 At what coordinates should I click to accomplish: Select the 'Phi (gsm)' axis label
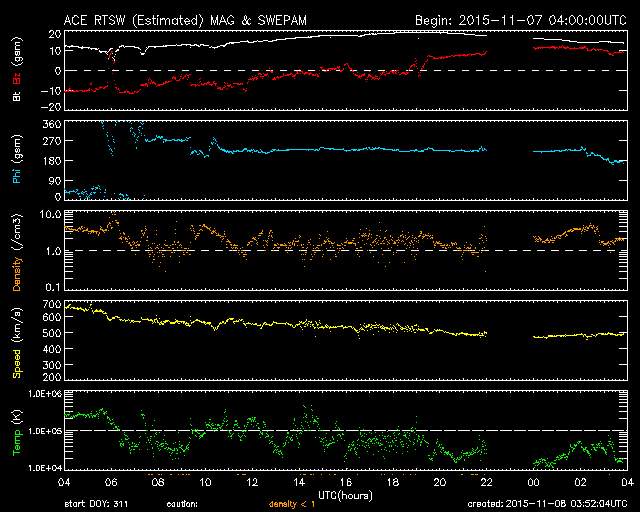[x=17, y=159]
